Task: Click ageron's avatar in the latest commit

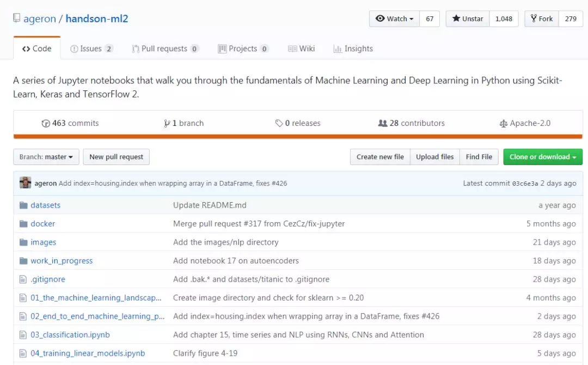Action: tap(25, 183)
